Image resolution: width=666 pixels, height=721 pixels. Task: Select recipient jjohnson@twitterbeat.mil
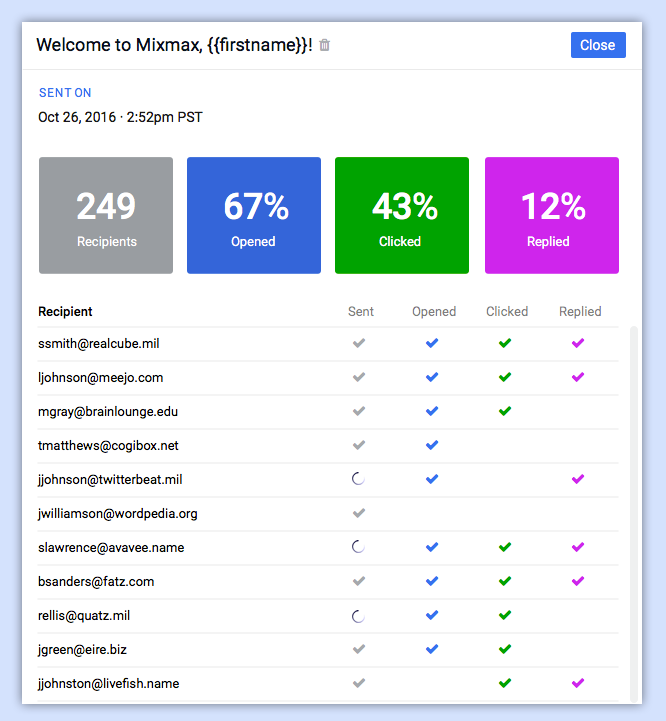click(110, 480)
